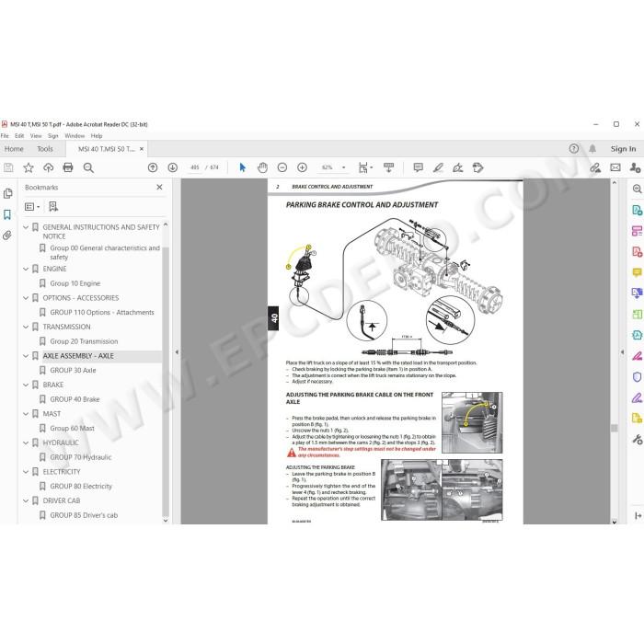Viewport: 644px width, 644px height.
Task: Select the arrow selection tool
Action: 242,167
